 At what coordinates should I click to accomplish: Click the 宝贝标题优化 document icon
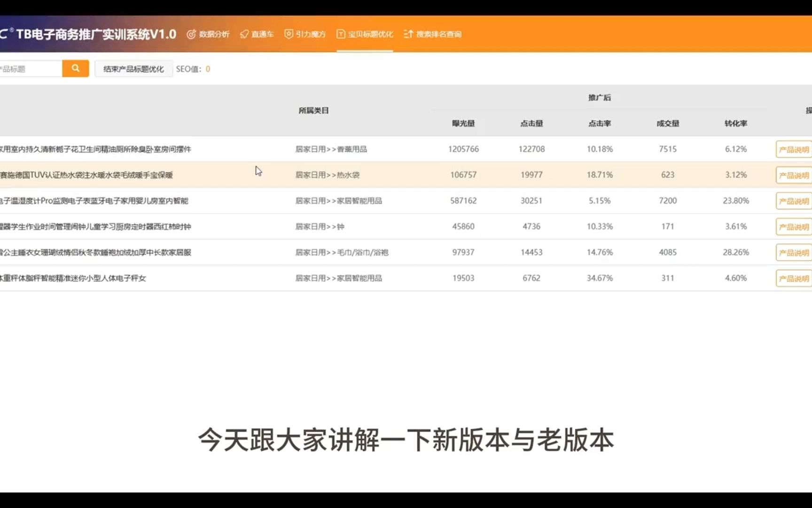[341, 34]
